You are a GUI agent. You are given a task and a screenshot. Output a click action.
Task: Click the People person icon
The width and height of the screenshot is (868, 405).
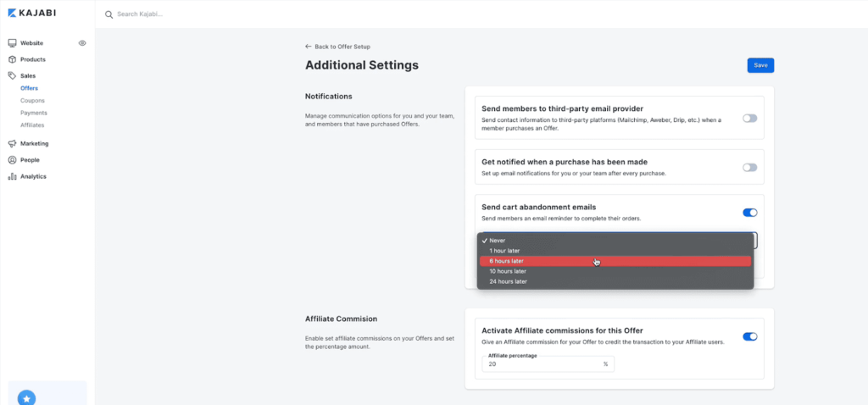tap(12, 160)
